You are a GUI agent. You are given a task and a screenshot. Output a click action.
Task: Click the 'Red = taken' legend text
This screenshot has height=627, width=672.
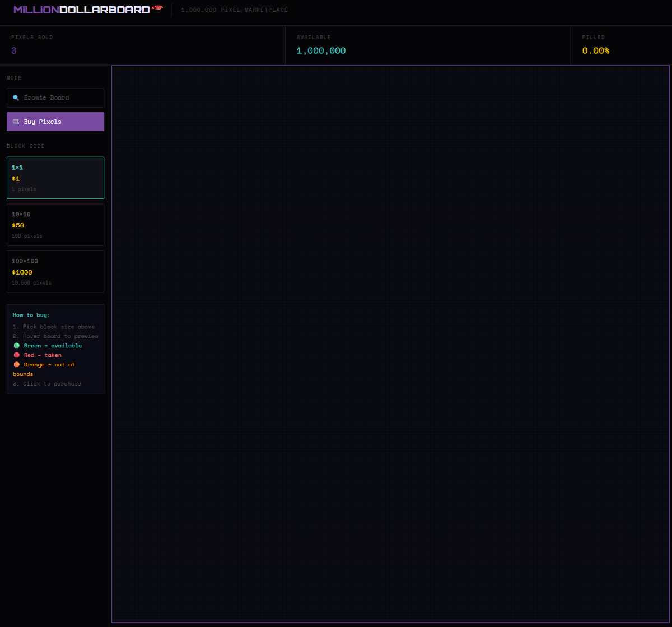(x=43, y=355)
